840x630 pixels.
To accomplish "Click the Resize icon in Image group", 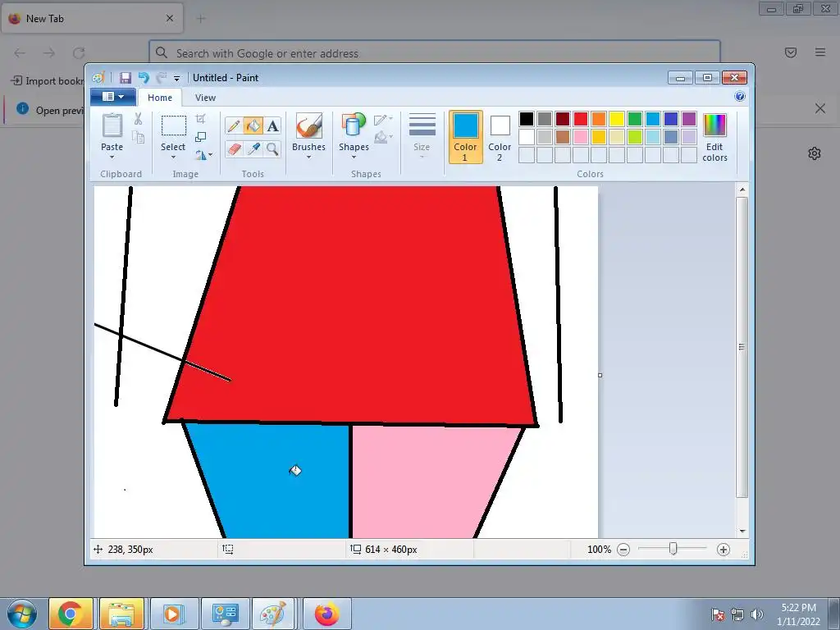I will [200, 137].
